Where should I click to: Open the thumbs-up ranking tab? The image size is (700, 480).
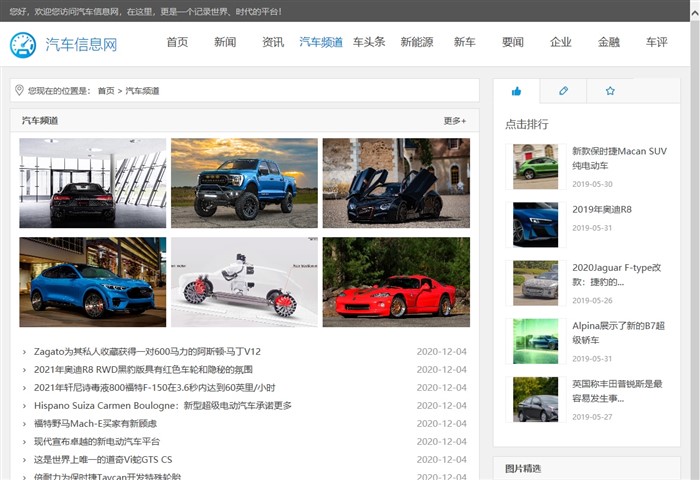coord(517,91)
